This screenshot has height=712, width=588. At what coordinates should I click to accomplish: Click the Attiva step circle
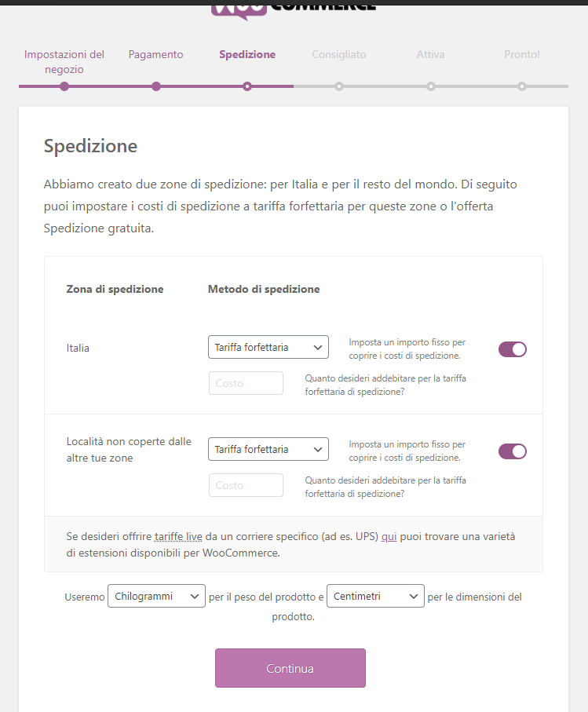click(x=430, y=86)
